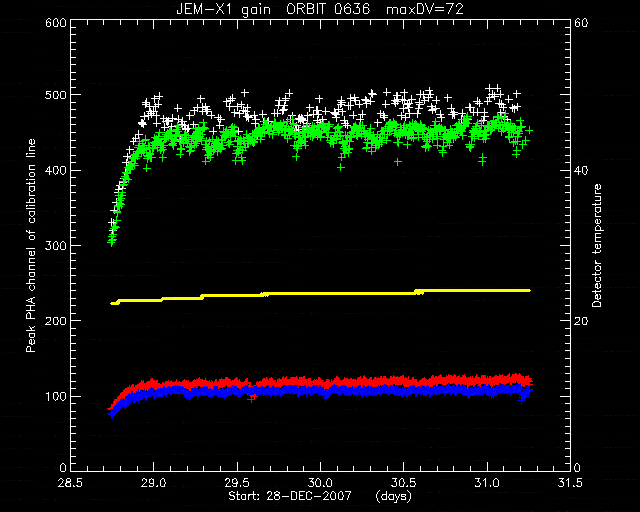
Task: Click the 100 tick label on left axis
Action: (x=56, y=396)
